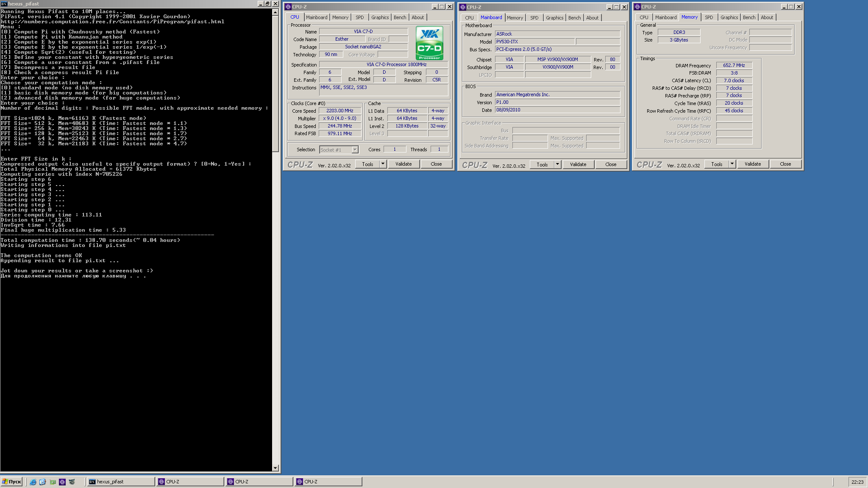The height and width of the screenshot is (488, 868).
Task: Click the VIA C7-D processor logo
Action: [x=429, y=43]
